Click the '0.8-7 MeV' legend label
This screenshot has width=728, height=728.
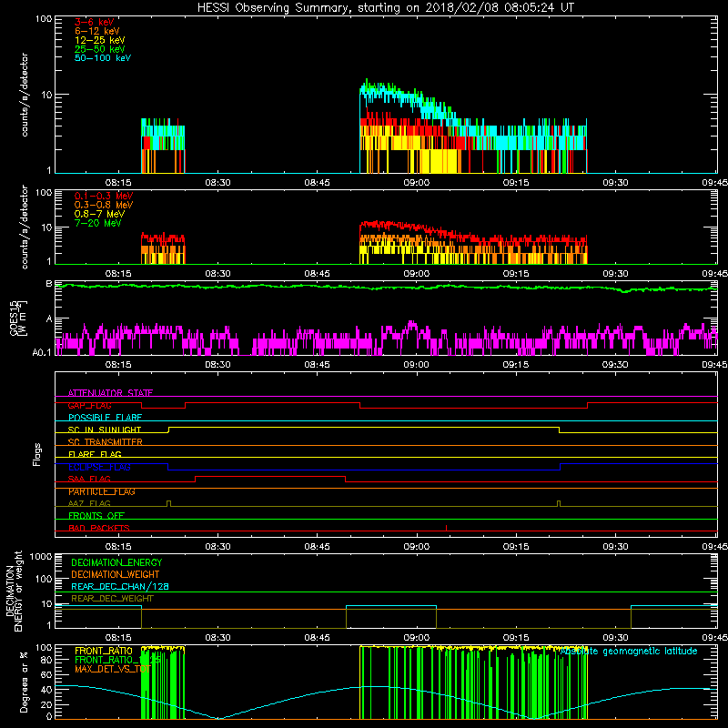click(99, 214)
